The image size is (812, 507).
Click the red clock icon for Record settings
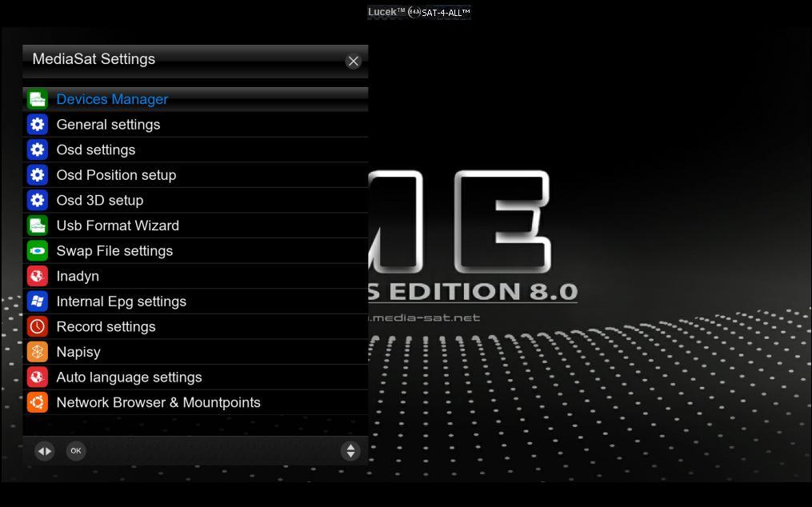38,327
